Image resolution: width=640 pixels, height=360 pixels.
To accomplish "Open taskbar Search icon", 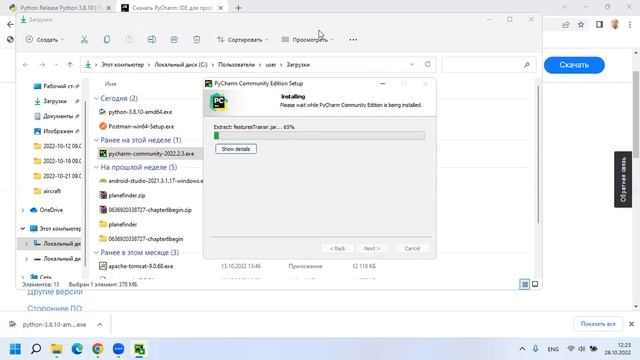I will click(x=36, y=349).
